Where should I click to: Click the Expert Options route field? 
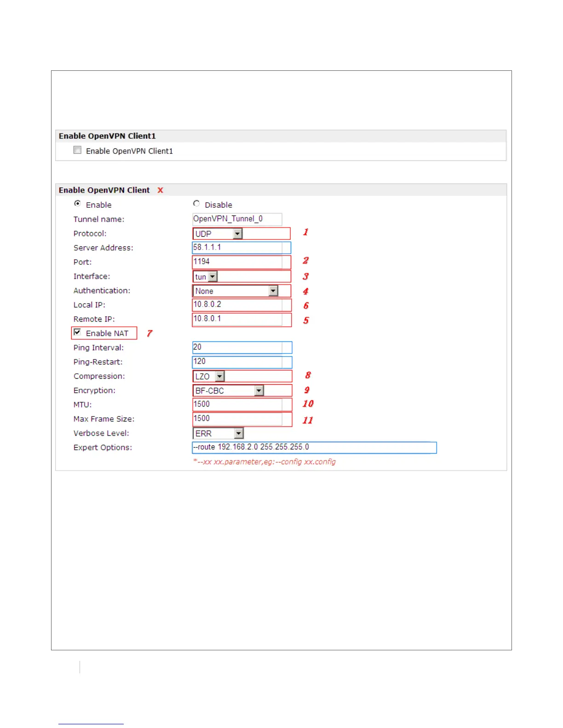pos(314,448)
